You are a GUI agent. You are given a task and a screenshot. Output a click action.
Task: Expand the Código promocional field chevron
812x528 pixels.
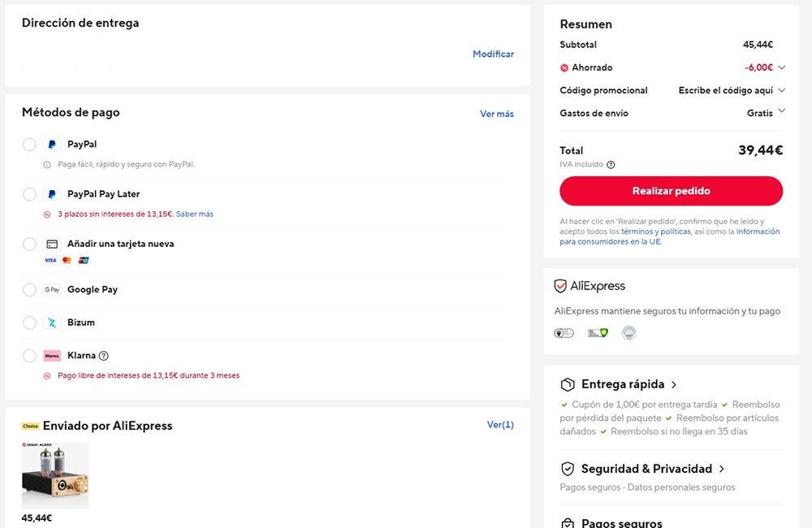click(781, 90)
